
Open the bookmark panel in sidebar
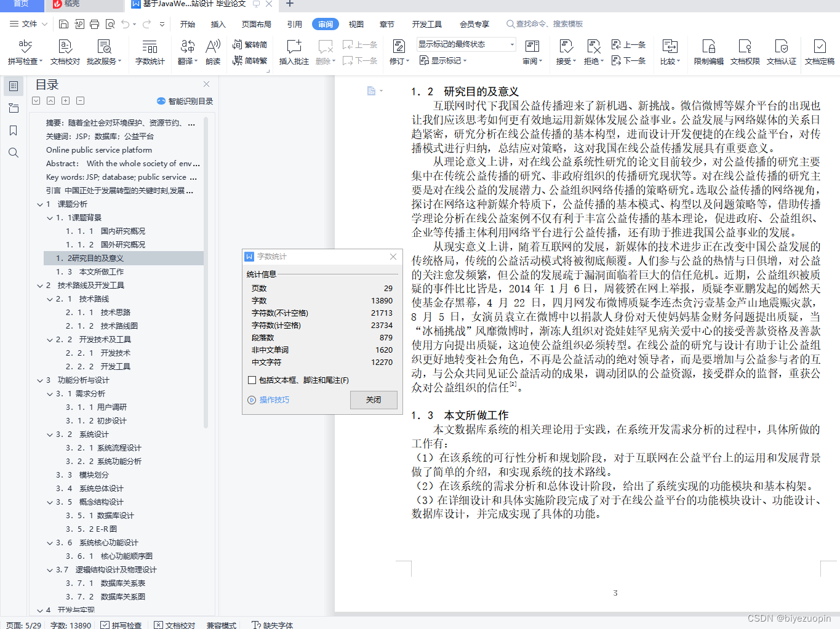pos(14,130)
